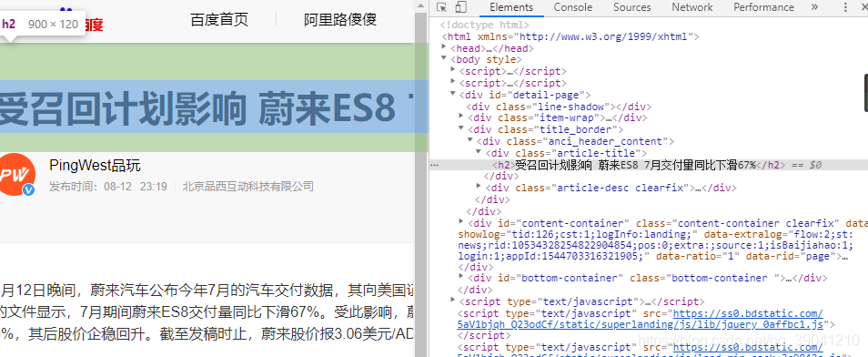Expand the bottom-container div node
This screenshot has height=357, width=868.
(462, 277)
